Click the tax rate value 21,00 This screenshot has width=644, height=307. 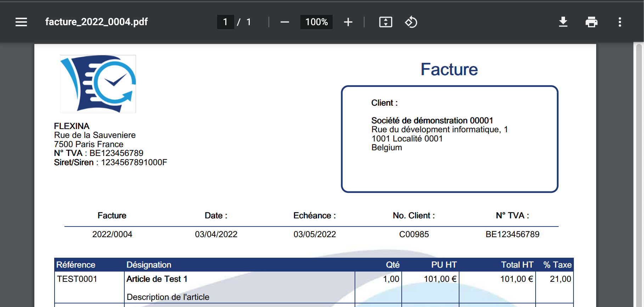(x=560, y=279)
